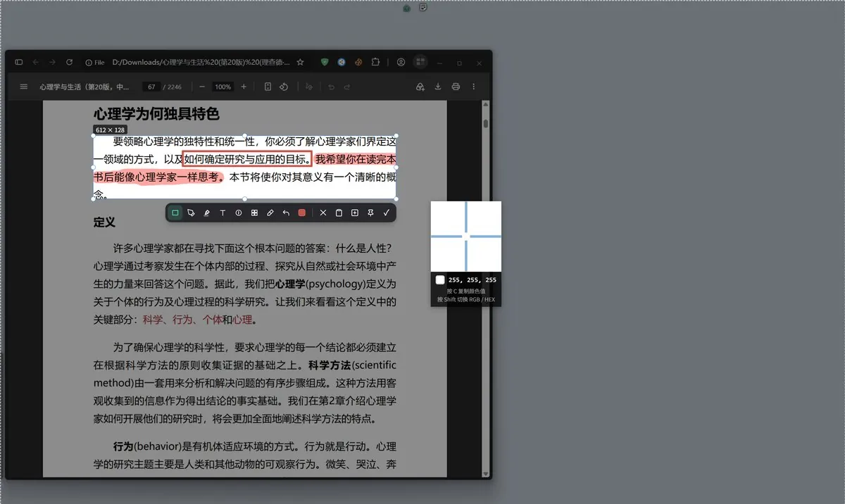This screenshot has width=845, height=504.
Task: Select the numbered marker tool
Action: click(x=239, y=213)
